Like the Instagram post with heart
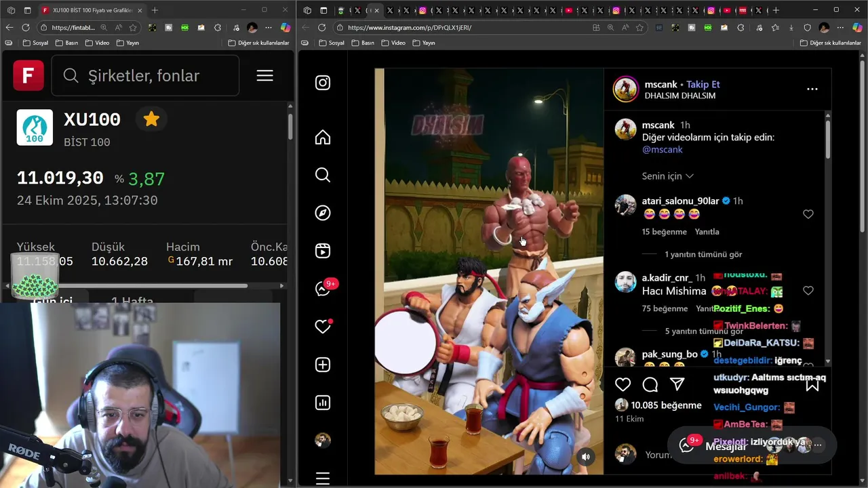The height and width of the screenshot is (488, 868). tap(623, 385)
